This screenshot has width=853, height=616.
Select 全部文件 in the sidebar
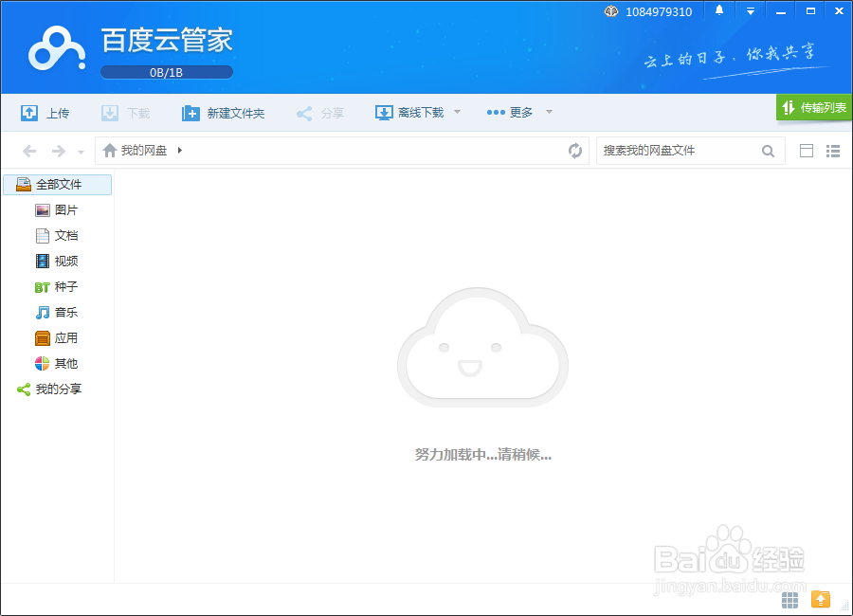point(58,185)
